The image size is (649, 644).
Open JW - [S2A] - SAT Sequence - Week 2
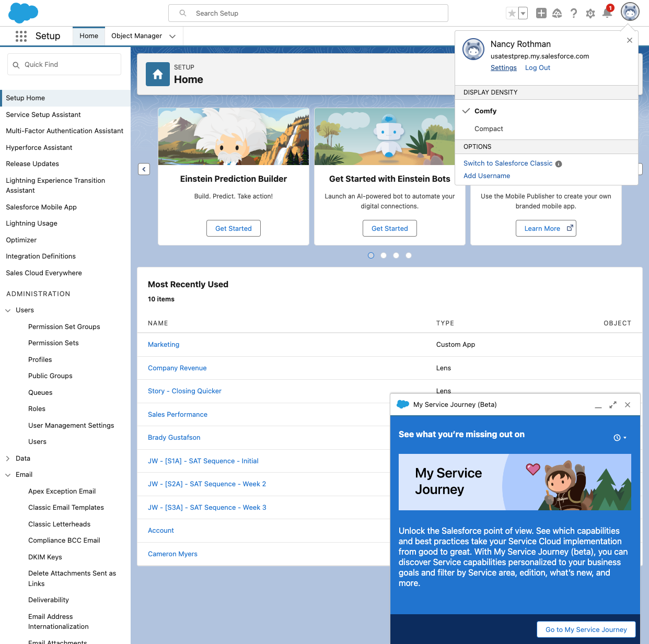point(207,484)
